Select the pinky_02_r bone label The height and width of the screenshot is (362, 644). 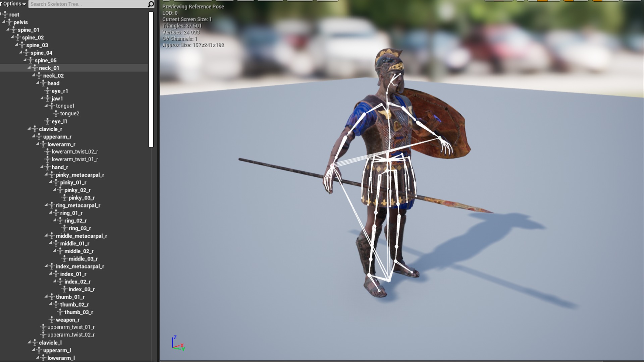(x=77, y=190)
